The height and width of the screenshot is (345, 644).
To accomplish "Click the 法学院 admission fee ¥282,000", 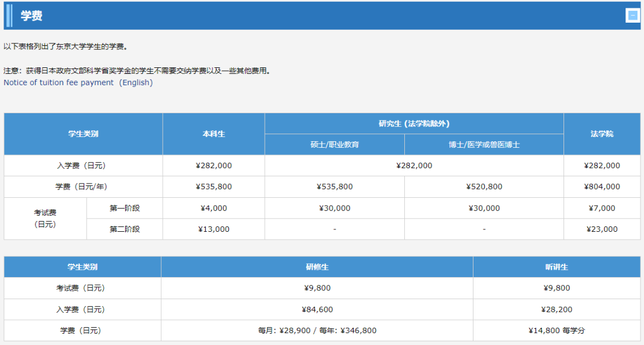I will click(x=602, y=166).
